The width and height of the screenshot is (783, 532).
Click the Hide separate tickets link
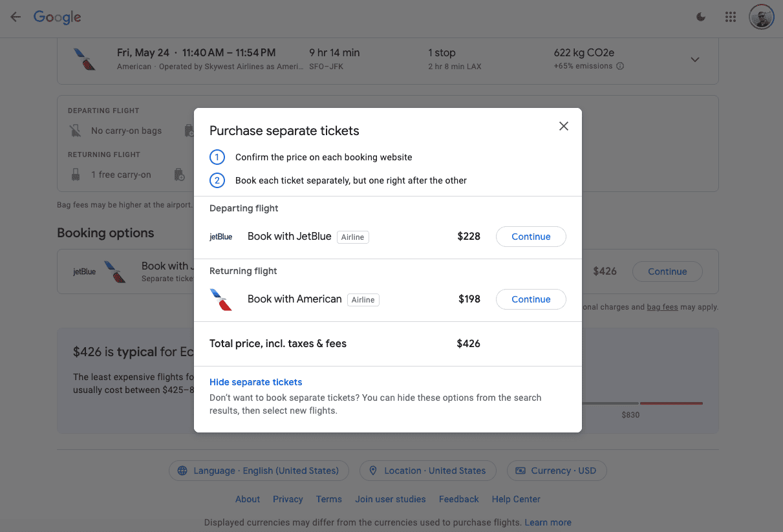tap(256, 382)
